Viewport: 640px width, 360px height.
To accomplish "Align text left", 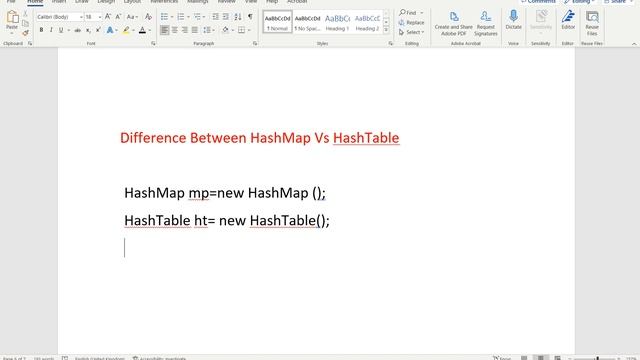I will pos(164,30).
